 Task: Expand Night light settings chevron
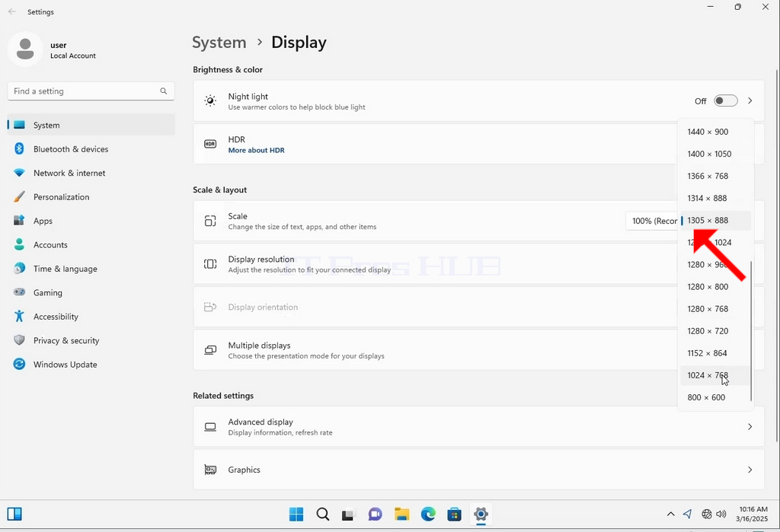coord(750,101)
